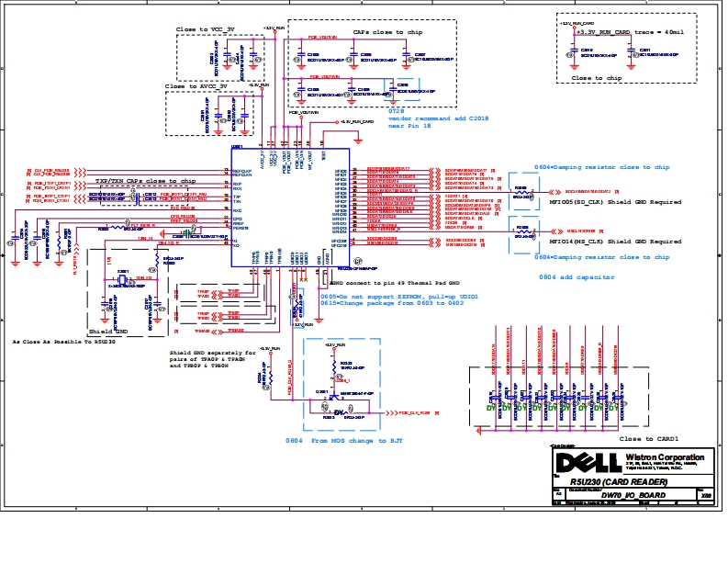
Task: Click damping resistor beside MFIO14(MS_CLK) note
Action: [x=521, y=231]
